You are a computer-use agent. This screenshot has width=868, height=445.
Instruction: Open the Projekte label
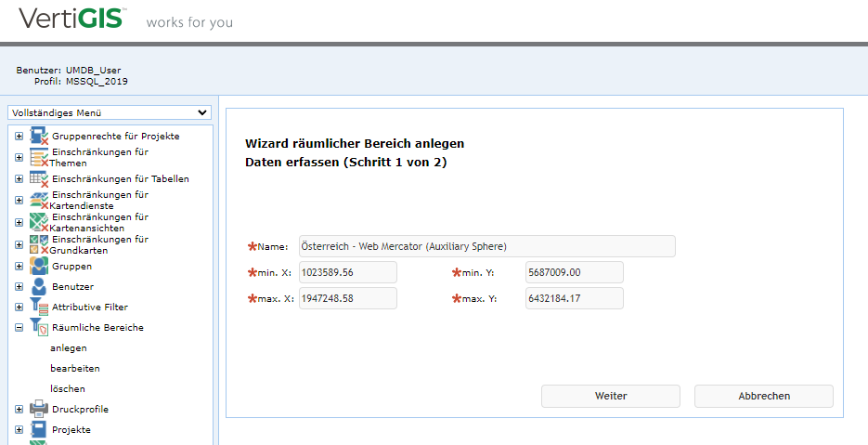pyautogui.click(x=71, y=429)
